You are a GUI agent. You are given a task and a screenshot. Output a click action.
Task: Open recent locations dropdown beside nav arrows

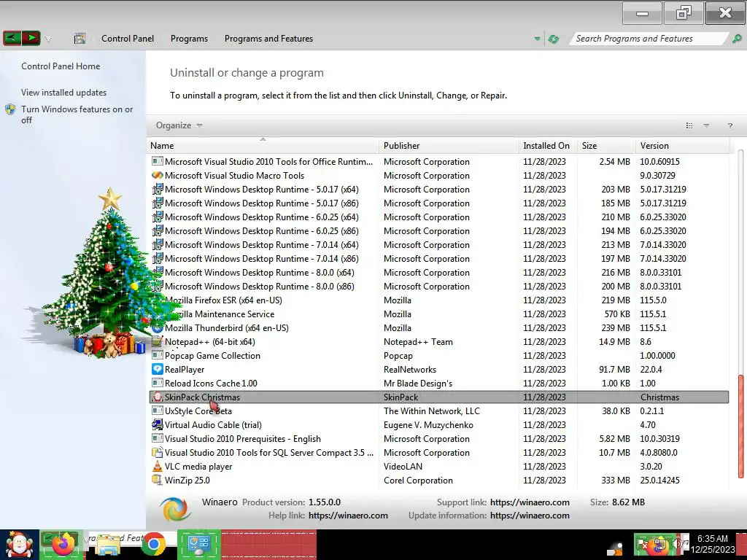(48, 39)
